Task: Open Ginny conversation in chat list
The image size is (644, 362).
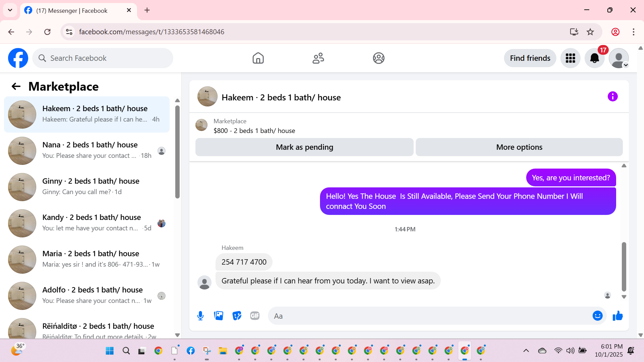Action: [87, 187]
